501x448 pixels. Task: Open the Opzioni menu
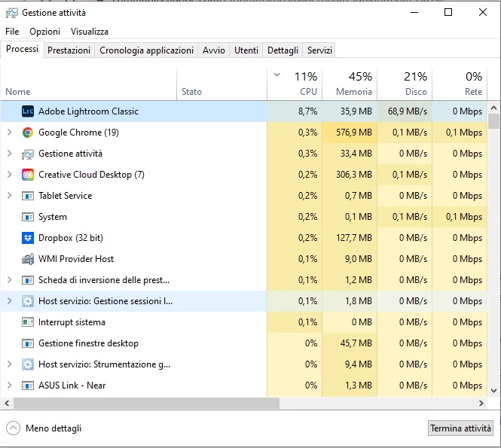point(44,32)
